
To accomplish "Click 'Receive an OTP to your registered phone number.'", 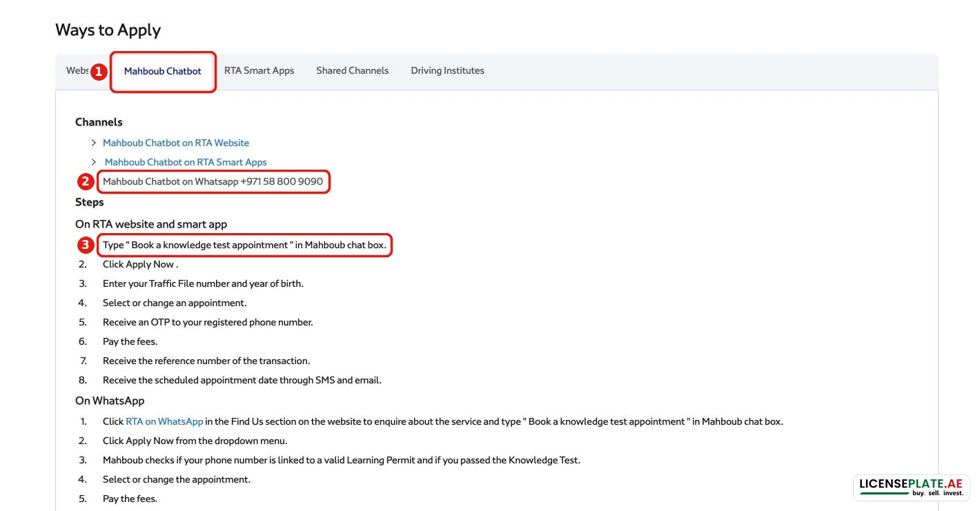I will click(x=208, y=322).
